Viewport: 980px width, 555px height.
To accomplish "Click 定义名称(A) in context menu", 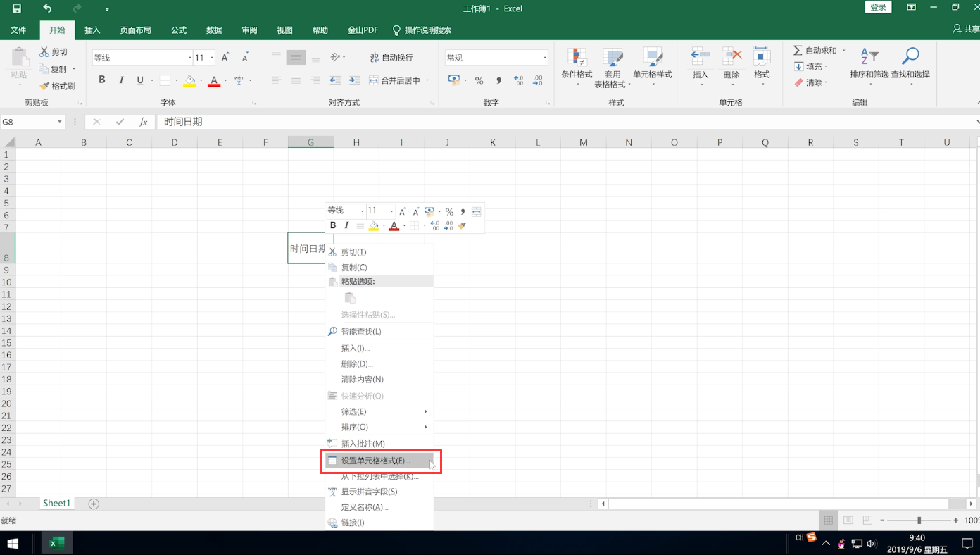I will pos(379,507).
